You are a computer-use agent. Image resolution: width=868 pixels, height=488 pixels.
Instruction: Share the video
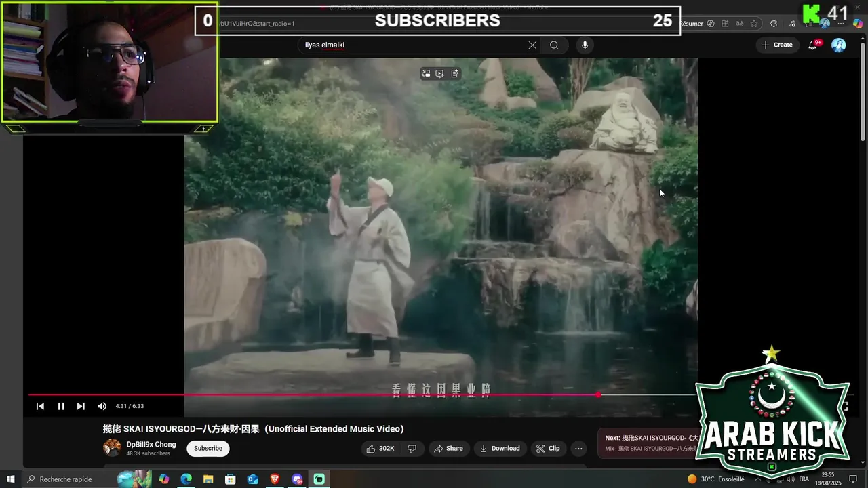click(448, 448)
